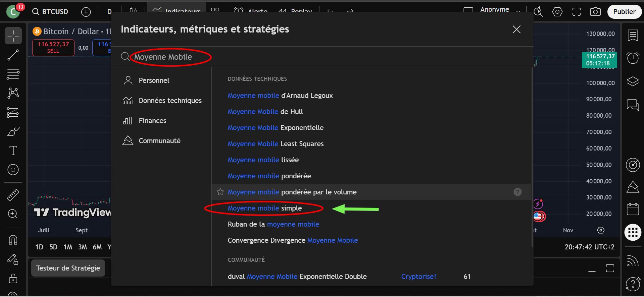Toggle the magnet snap mode
The height and width of the screenshot is (297, 644).
(x=13, y=240)
